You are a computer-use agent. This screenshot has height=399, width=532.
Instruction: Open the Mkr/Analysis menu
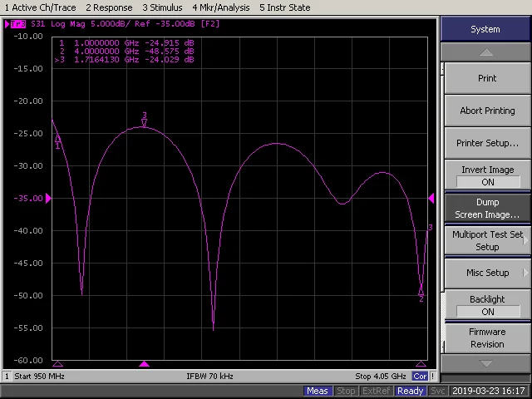220,7
